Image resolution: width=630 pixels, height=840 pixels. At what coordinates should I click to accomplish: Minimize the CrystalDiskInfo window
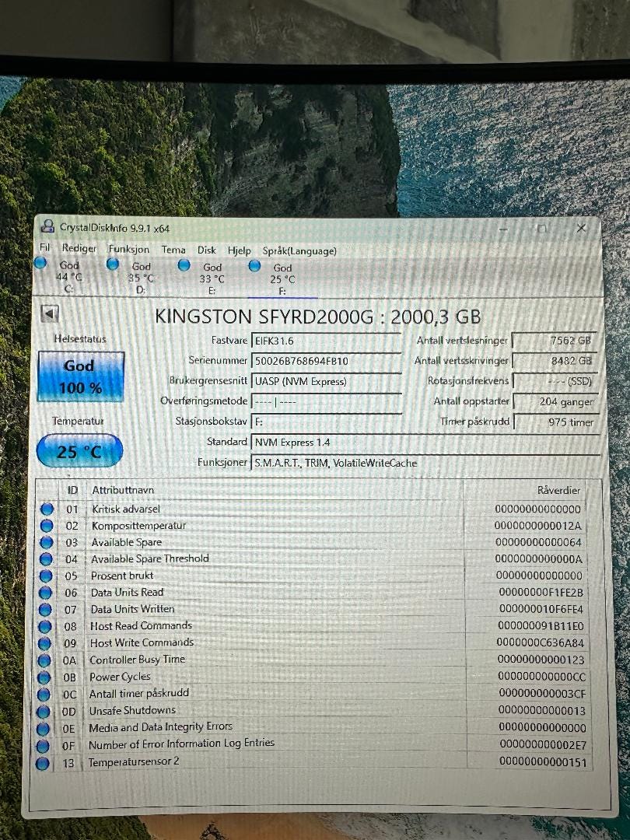pos(503,229)
